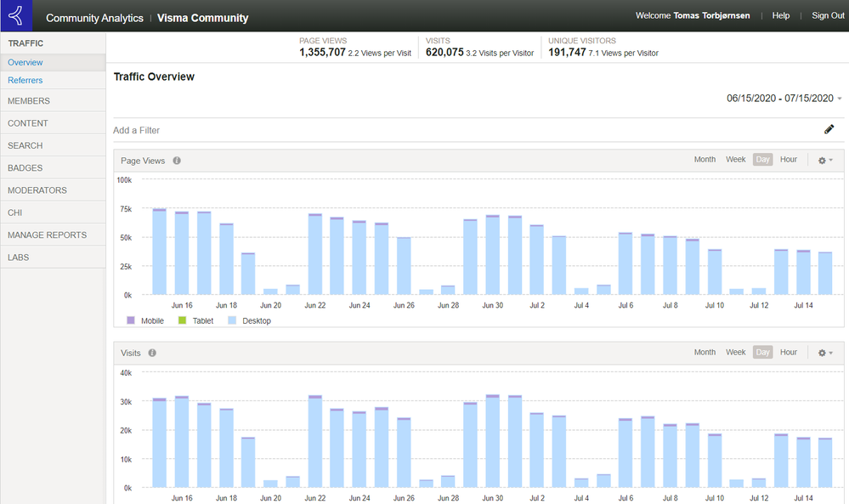849x504 pixels.
Task: Click the PAGE VIEWS total 1,355,707
Action: [x=322, y=53]
